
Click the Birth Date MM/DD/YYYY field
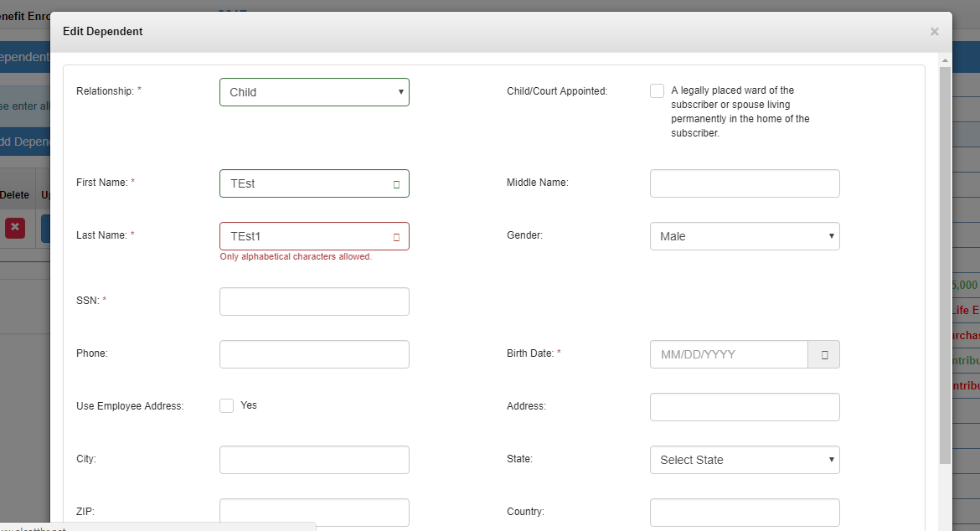728,354
